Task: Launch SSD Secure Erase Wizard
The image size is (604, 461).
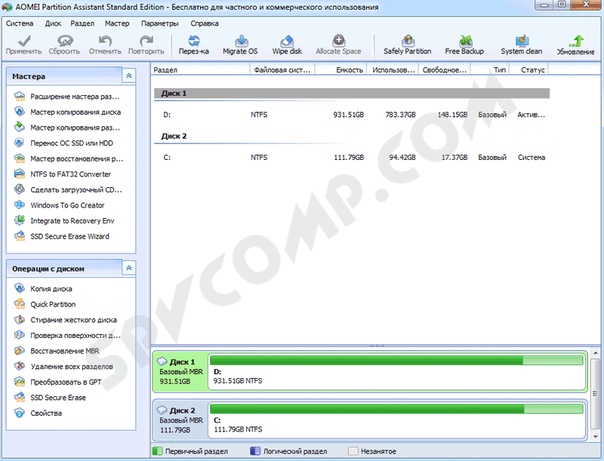Action: [62, 236]
